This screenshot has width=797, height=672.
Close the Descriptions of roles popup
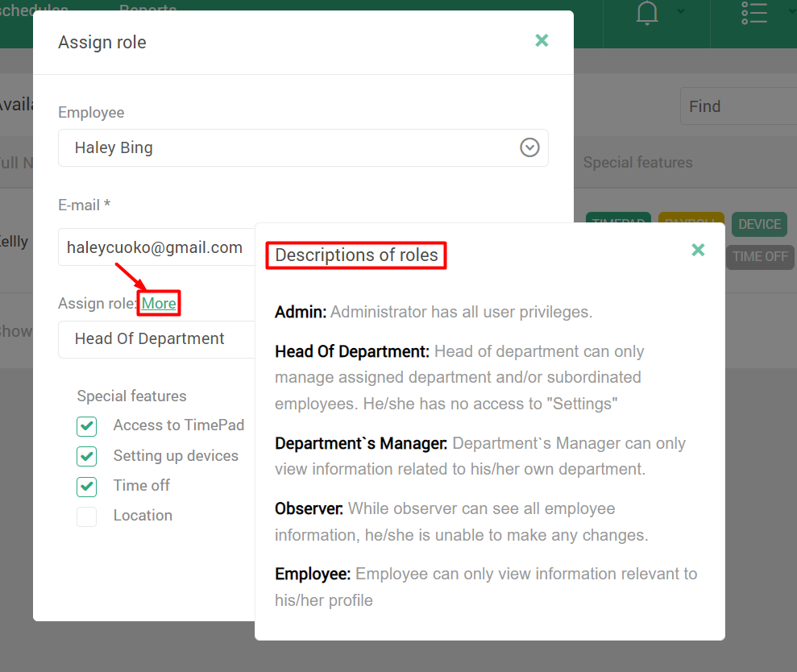(x=699, y=250)
